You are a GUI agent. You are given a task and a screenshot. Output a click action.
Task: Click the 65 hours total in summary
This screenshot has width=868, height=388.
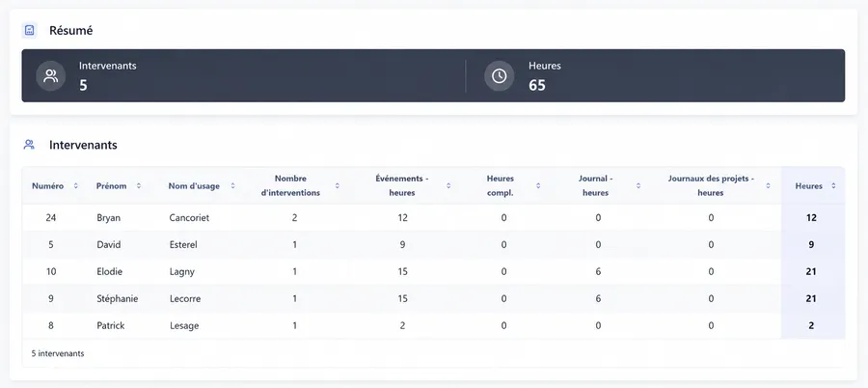(537, 85)
